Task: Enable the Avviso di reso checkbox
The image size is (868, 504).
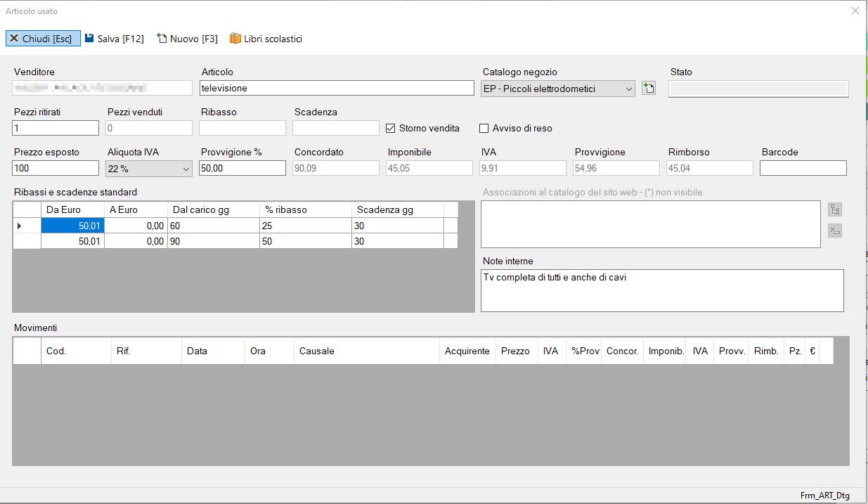Action: tap(484, 128)
